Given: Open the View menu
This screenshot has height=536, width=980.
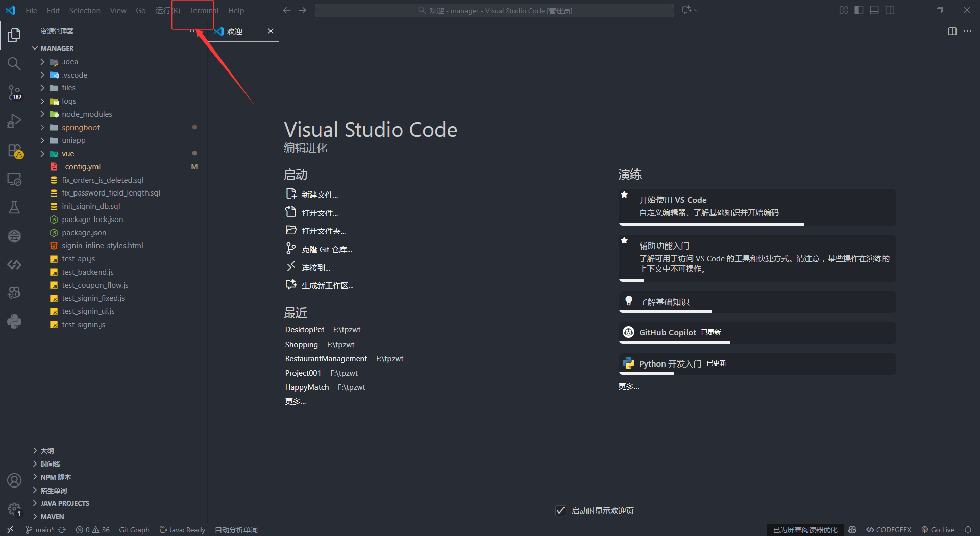Looking at the screenshot, I should coord(118,10).
